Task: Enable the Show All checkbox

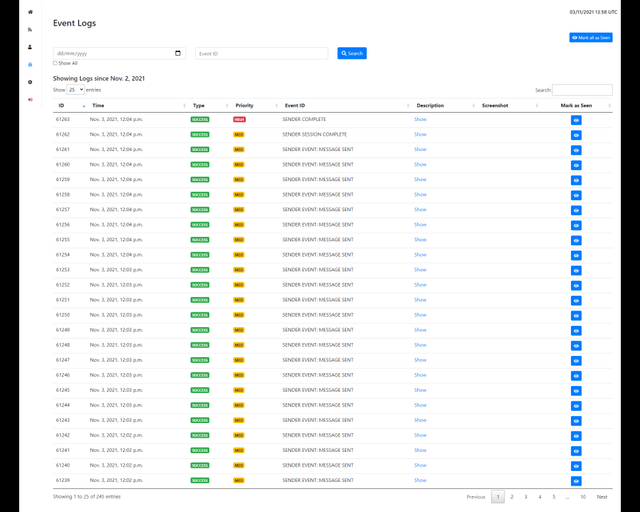Action: point(55,63)
